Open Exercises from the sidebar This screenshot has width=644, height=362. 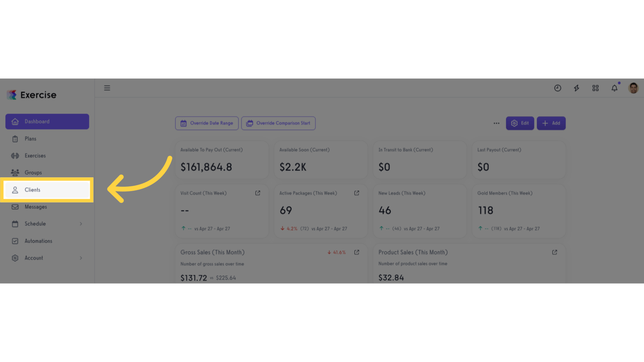click(47, 156)
